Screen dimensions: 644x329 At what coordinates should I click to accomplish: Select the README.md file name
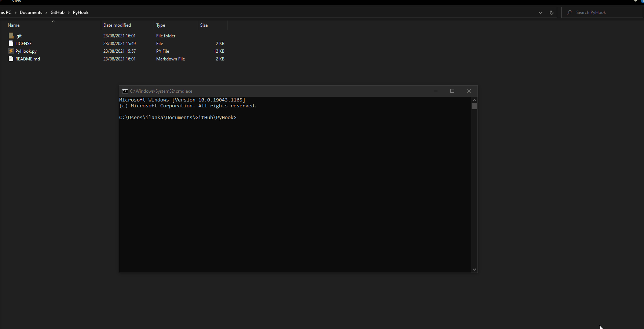[28, 59]
